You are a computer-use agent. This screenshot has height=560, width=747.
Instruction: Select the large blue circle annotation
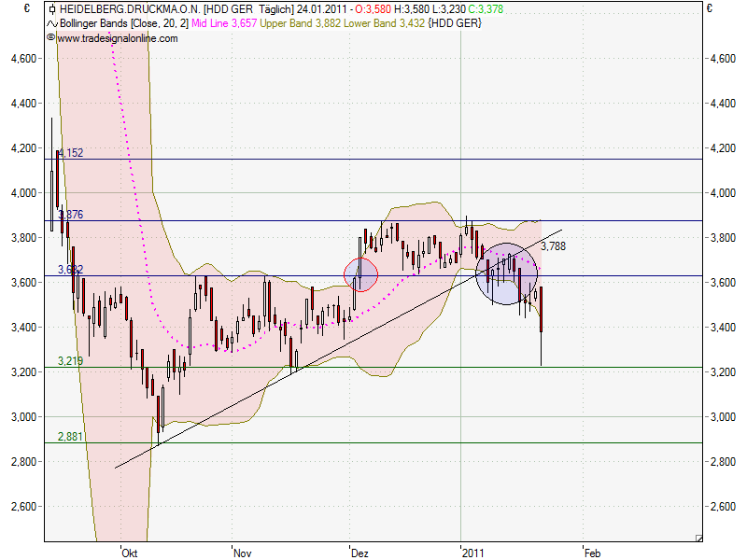click(506, 273)
